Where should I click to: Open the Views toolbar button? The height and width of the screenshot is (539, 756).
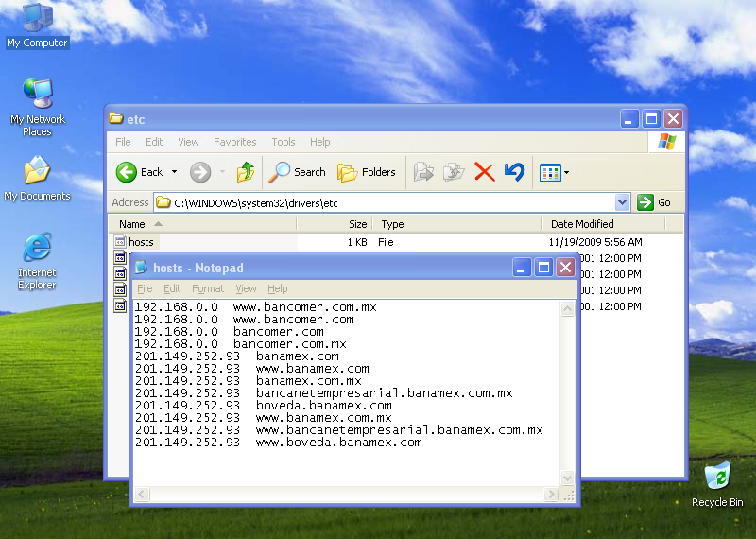[550, 172]
